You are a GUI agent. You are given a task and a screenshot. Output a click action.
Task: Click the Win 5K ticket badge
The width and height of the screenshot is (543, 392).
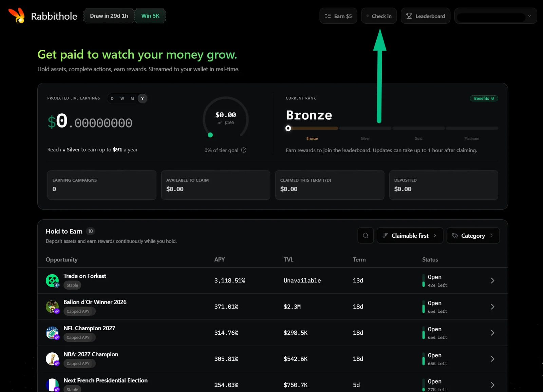click(x=150, y=16)
